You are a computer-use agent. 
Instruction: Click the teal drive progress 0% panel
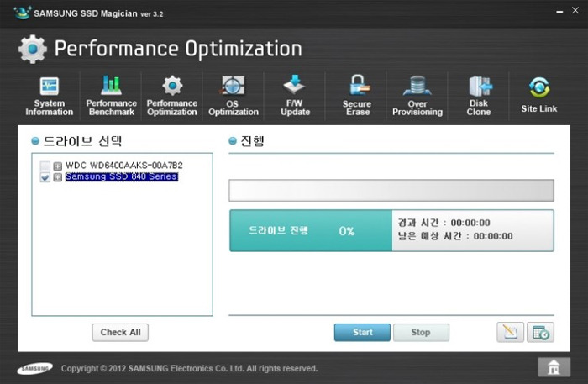click(311, 230)
